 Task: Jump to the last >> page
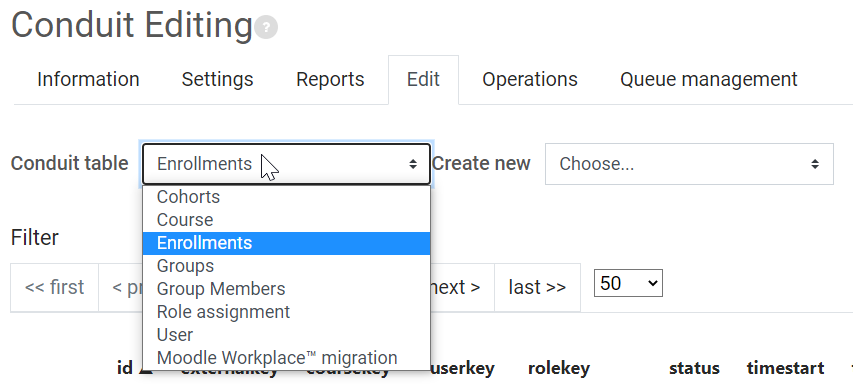tap(537, 287)
